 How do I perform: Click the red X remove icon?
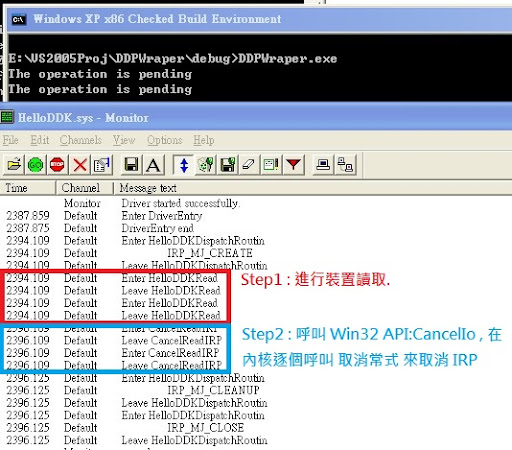(80, 165)
